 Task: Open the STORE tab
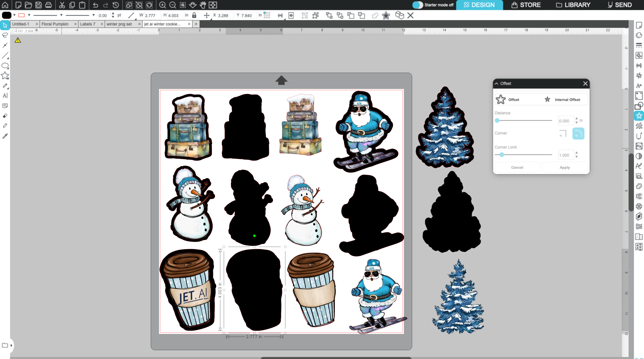526,5
